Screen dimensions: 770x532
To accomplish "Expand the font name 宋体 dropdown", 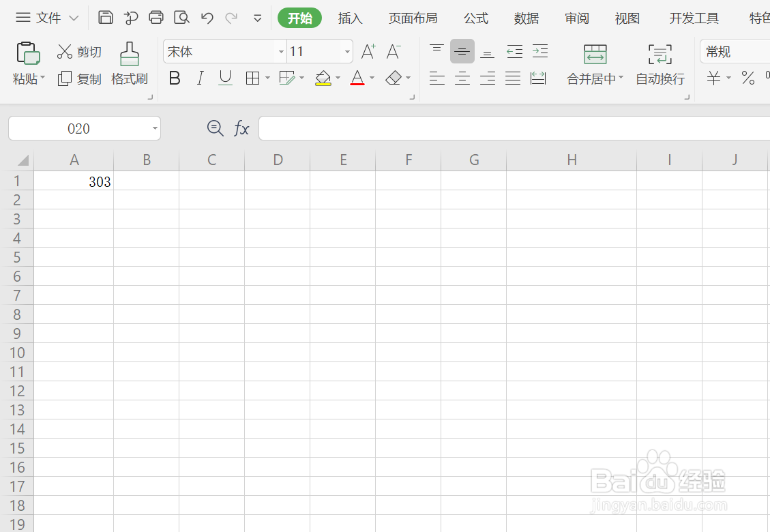I will click(x=281, y=52).
